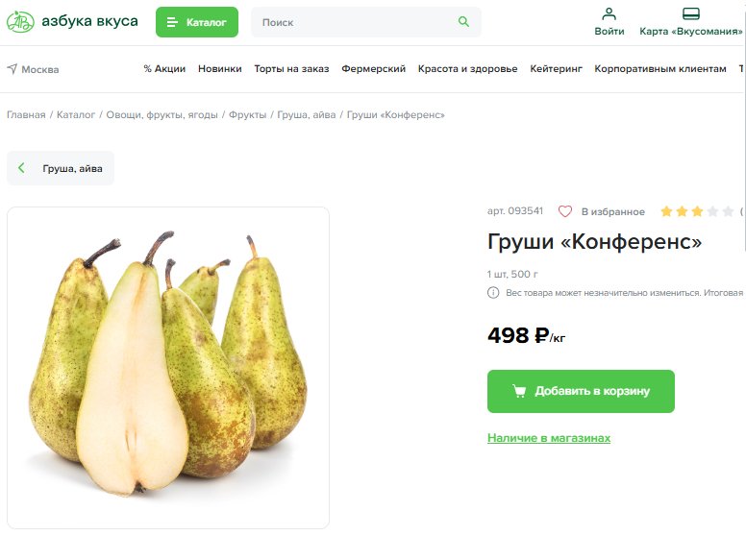The image size is (746, 560).
Task: Click the back chevron beside Груша, айва
Action: tap(21, 168)
